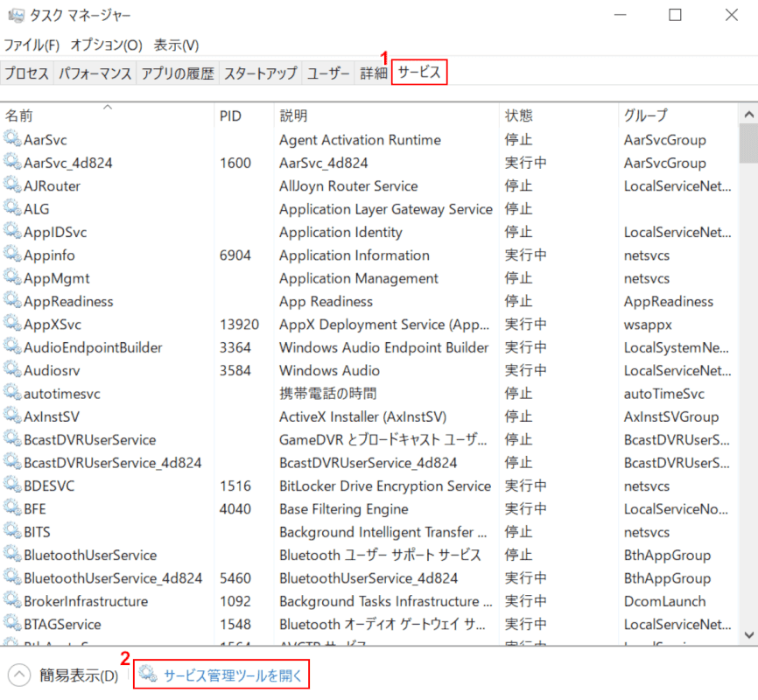The height and width of the screenshot is (700, 758).
Task: Sort by グループ column header
Action: [x=678, y=115]
